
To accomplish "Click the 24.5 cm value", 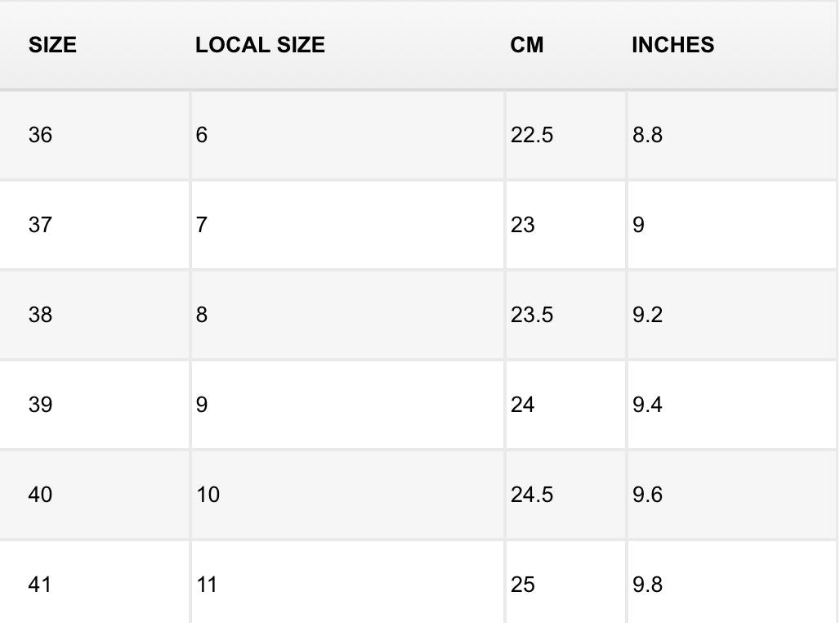I will pos(532,495).
